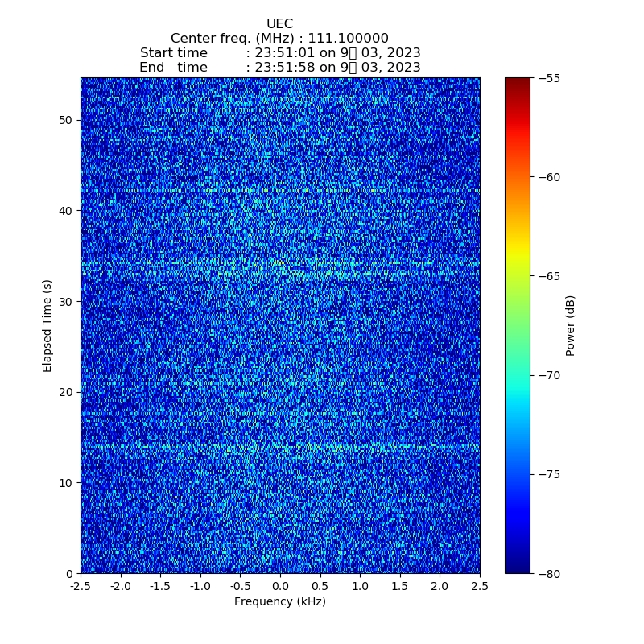Click the End time 23:51:58 line
The height and width of the screenshot is (644, 644).
(x=279, y=68)
